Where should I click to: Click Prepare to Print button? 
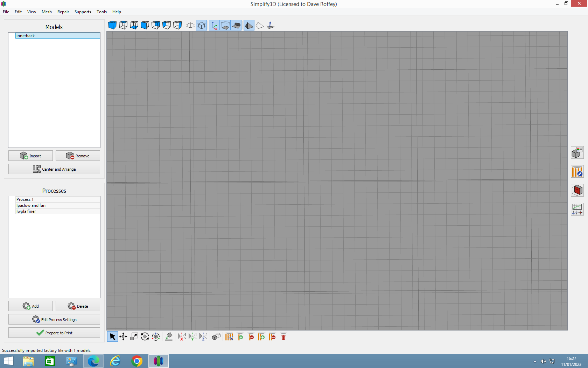(x=54, y=333)
